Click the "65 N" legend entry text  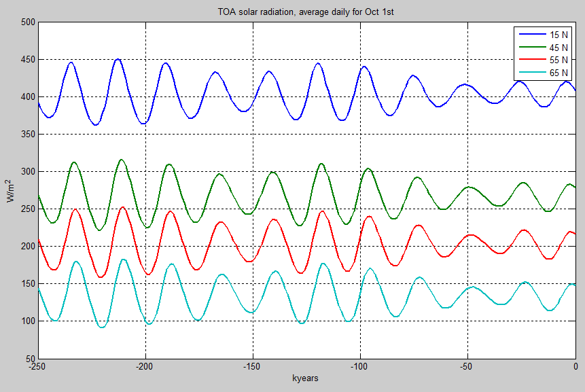point(558,73)
